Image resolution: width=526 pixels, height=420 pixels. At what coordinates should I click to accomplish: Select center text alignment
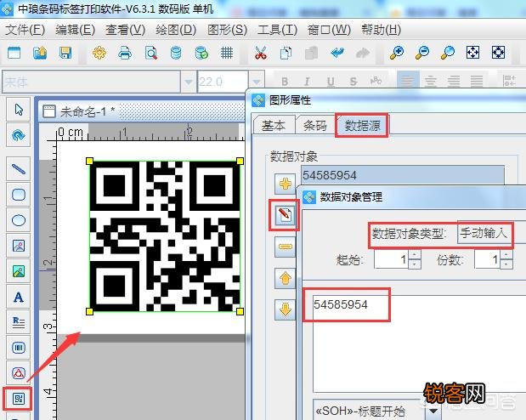click(430, 81)
